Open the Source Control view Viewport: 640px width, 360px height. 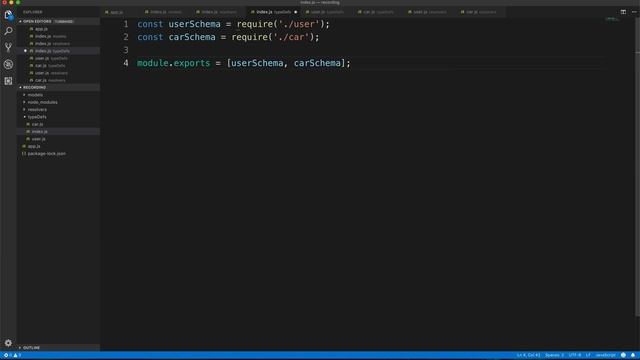tap(8, 47)
